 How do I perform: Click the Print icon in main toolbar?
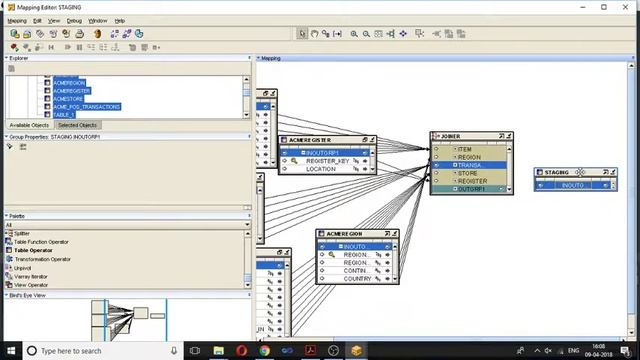(80, 34)
